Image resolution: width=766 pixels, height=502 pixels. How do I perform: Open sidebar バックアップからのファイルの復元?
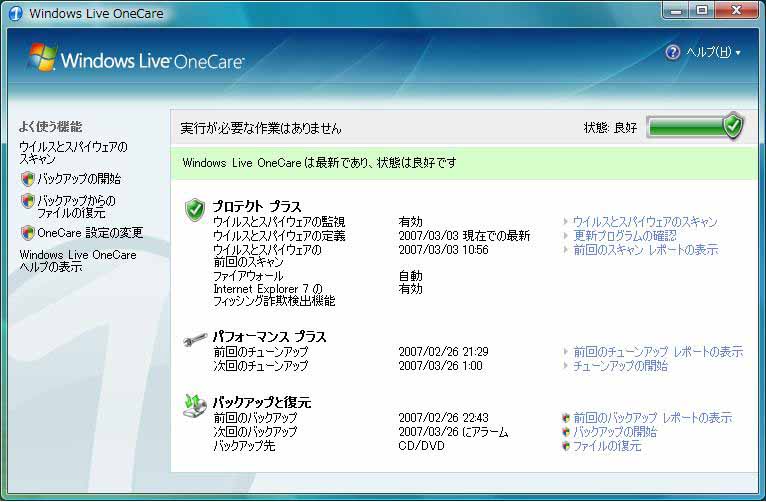[x=76, y=207]
